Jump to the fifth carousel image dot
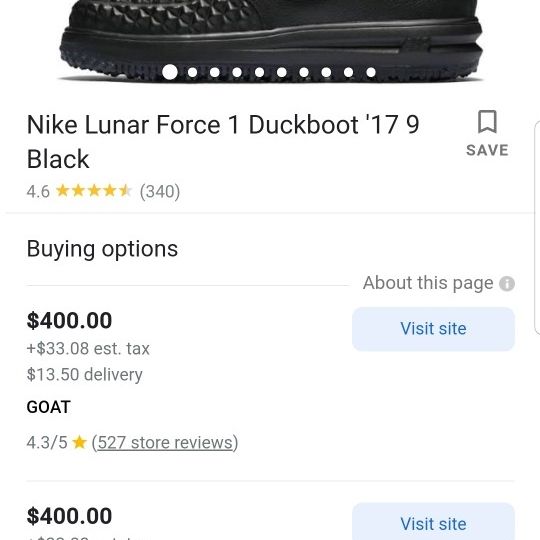The width and height of the screenshot is (540, 540). (259, 72)
